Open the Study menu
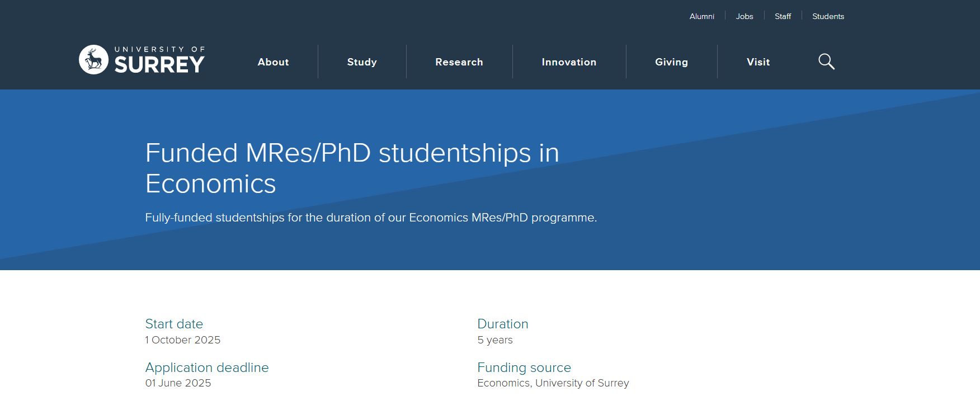 click(362, 62)
